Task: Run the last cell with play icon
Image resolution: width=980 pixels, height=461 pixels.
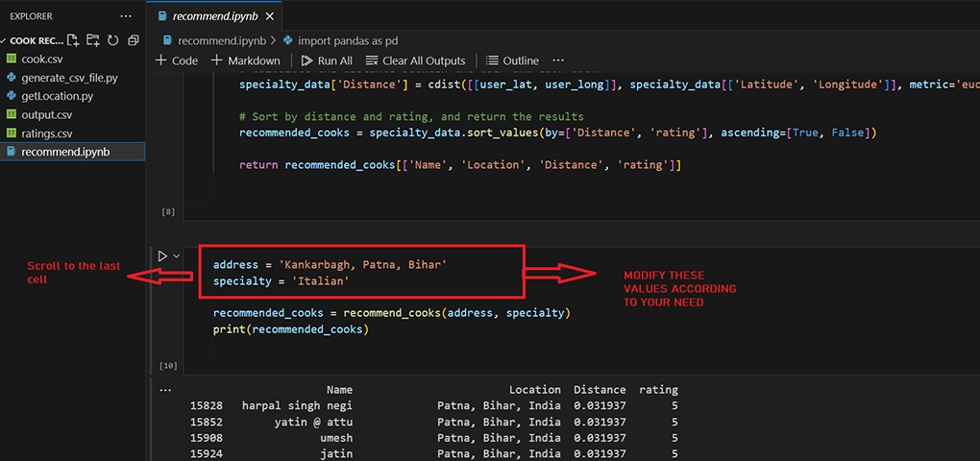Action: pos(161,255)
